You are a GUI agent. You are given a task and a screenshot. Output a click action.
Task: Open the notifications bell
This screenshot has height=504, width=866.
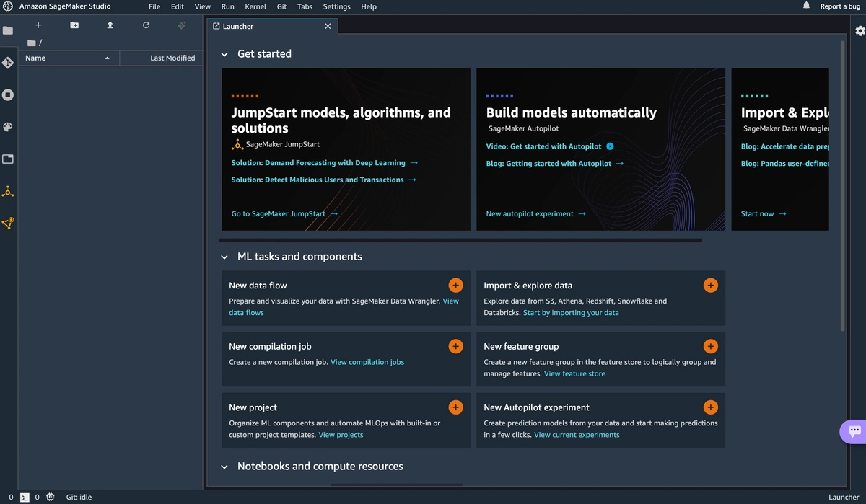[806, 6]
